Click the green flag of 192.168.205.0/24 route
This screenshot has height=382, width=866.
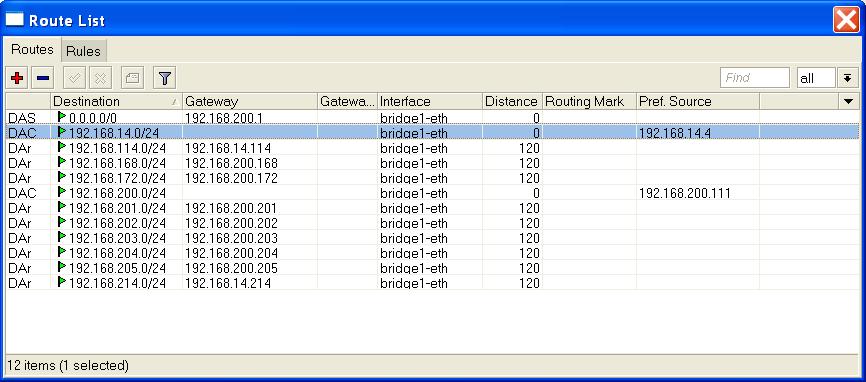(x=62, y=267)
